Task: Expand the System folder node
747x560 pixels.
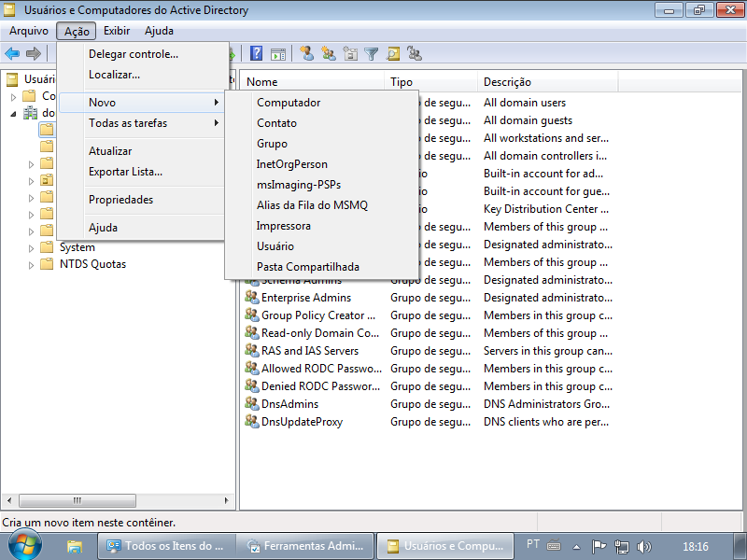Action: (32, 248)
